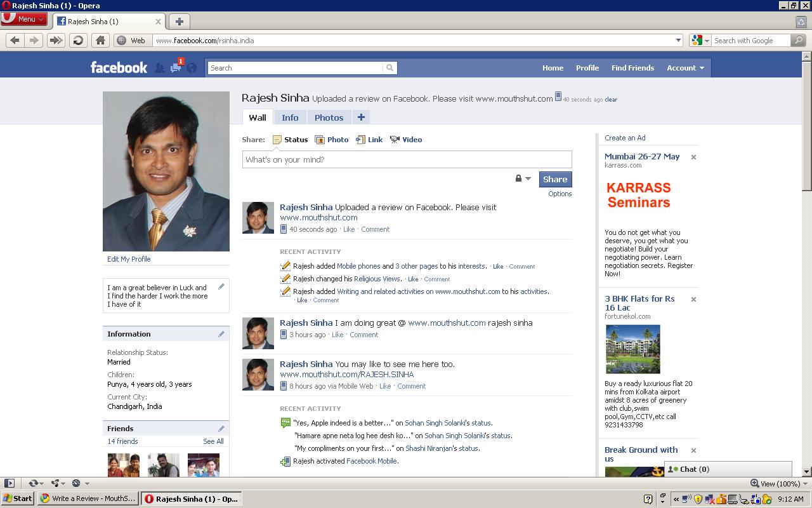812x508 pixels.
Task: Open Profile in Facebook navigation
Action: pyautogui.click(x=587, y=68)
